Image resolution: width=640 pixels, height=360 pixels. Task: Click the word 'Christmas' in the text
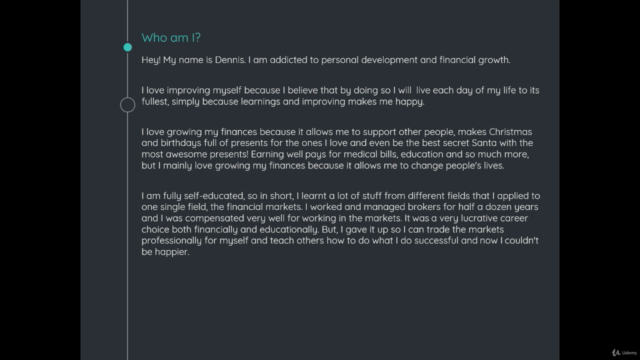click(510, 132)
